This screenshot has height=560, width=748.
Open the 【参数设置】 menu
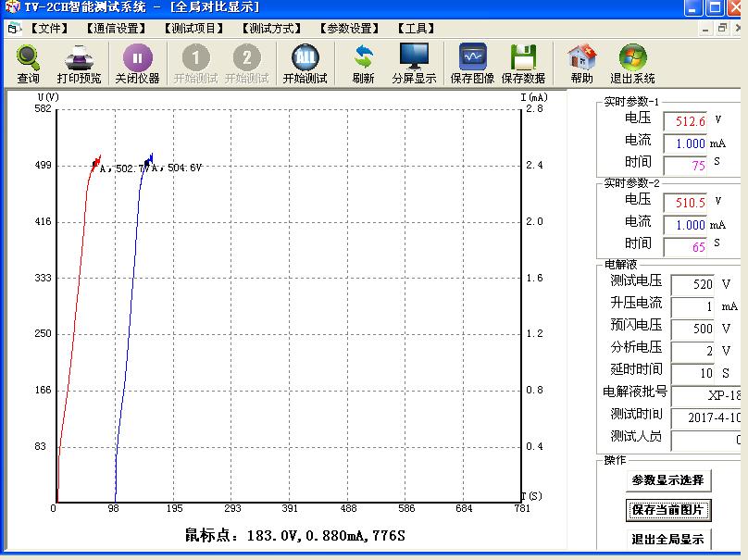(x=350, y=29)
